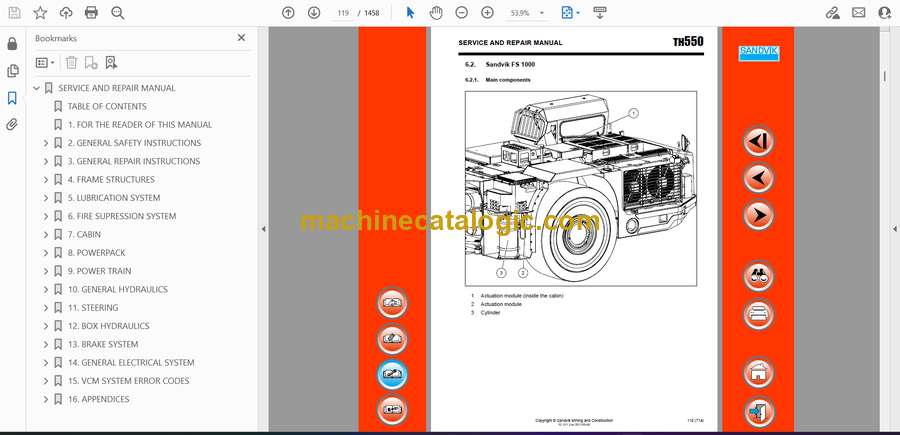Click the highlighted blue section round button
Image resolution: width=900 pixels, height=435 pixels.
(x=392, y=374)
